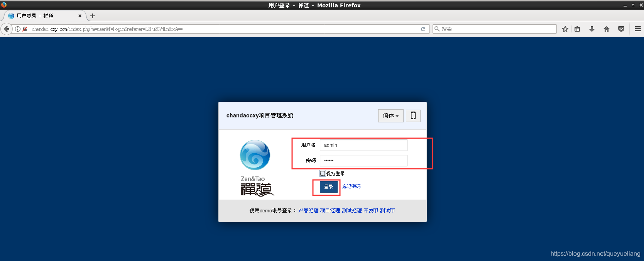The width and height of the screenshot is (644, 261).
Task: Open a new tab with plus button
Action: click(93, 16)
